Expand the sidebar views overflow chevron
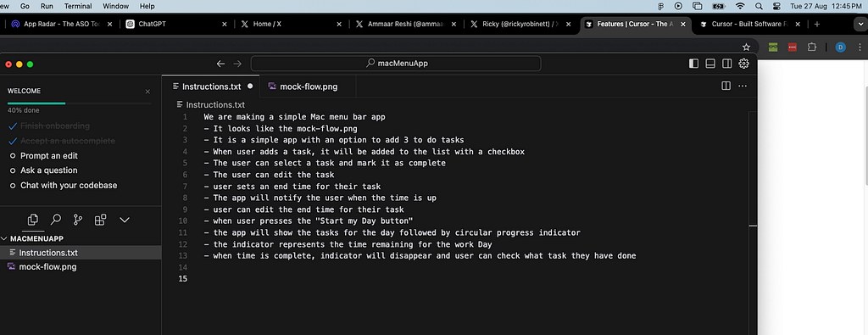 (x=125, y=220)
